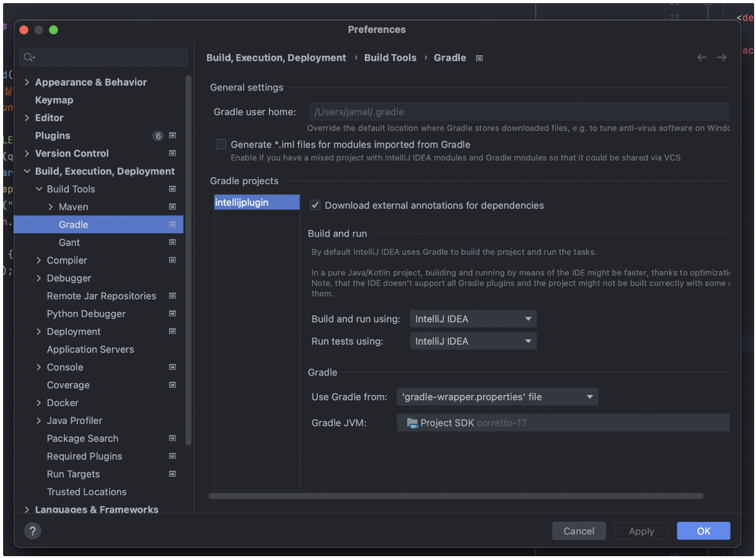The height and width of the screenshot is (558, 756).
Task: Open the Run tests using dropdown
Action: click(x=473, y=342)
